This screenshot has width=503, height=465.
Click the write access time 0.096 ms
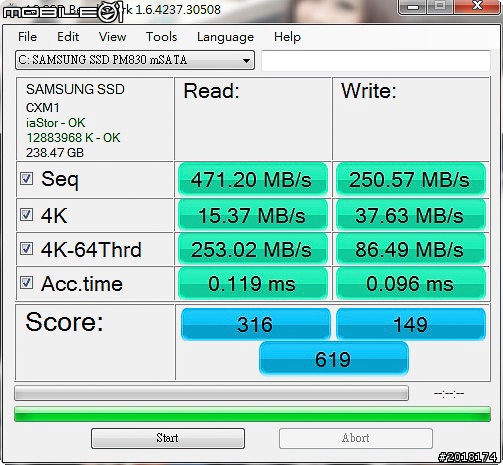coord(410,284)
